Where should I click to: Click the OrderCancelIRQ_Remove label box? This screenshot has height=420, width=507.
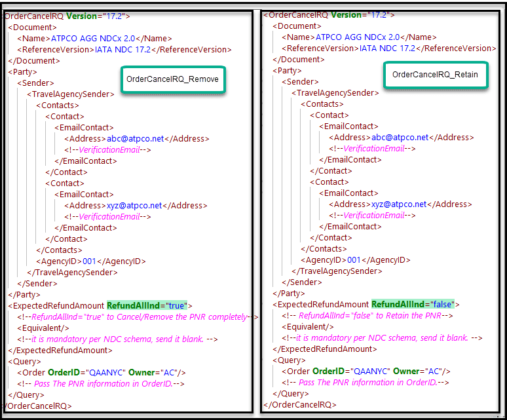point(172,79)
